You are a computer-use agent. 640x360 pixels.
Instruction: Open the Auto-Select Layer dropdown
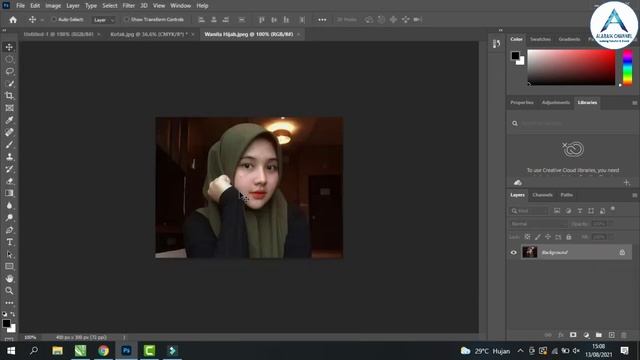pyautogui.click(x=104, y=20)
